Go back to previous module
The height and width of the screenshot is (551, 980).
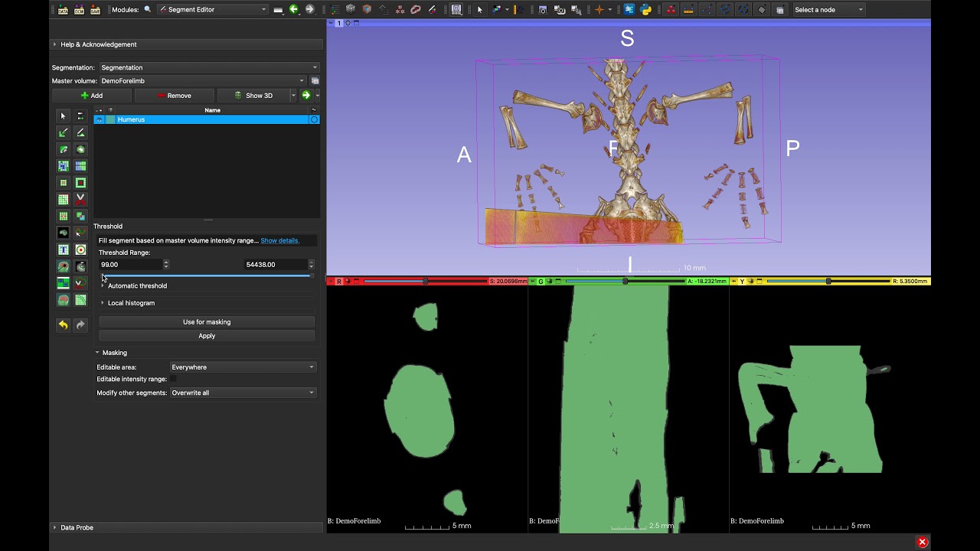coord(293,9)
